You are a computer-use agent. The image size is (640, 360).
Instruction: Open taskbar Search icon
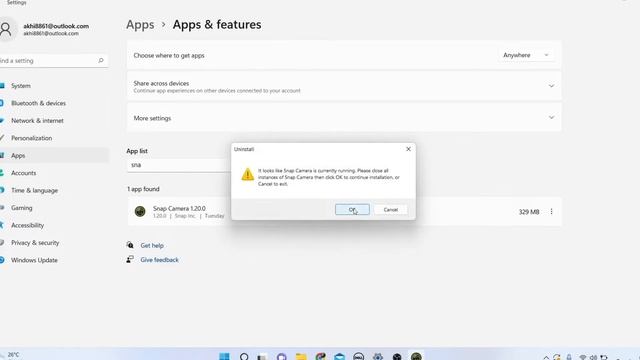(x=244, y=356)
